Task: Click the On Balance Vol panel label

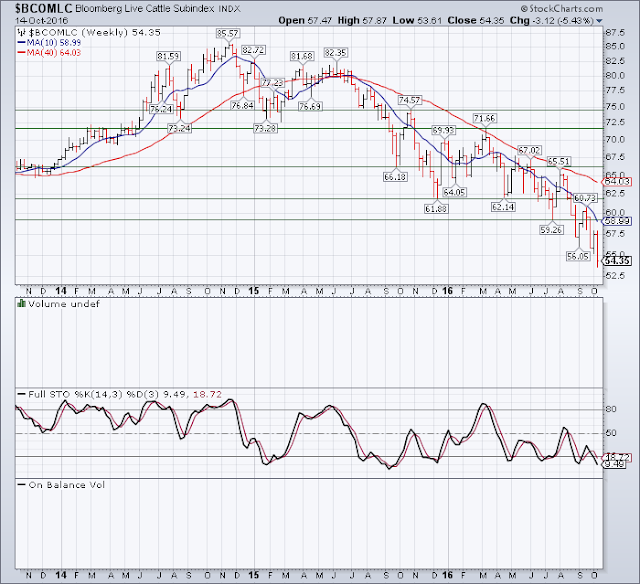Action: [x=67, y=485]
